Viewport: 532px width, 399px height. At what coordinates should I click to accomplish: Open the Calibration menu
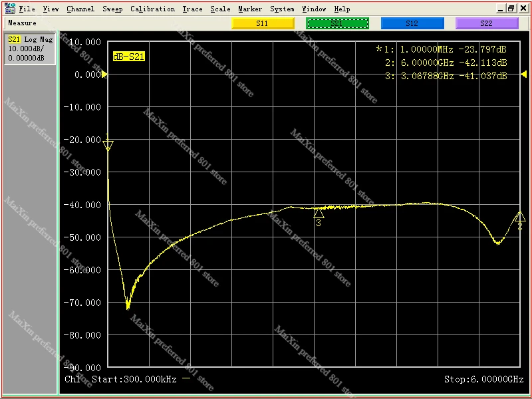tap(153, 9)
